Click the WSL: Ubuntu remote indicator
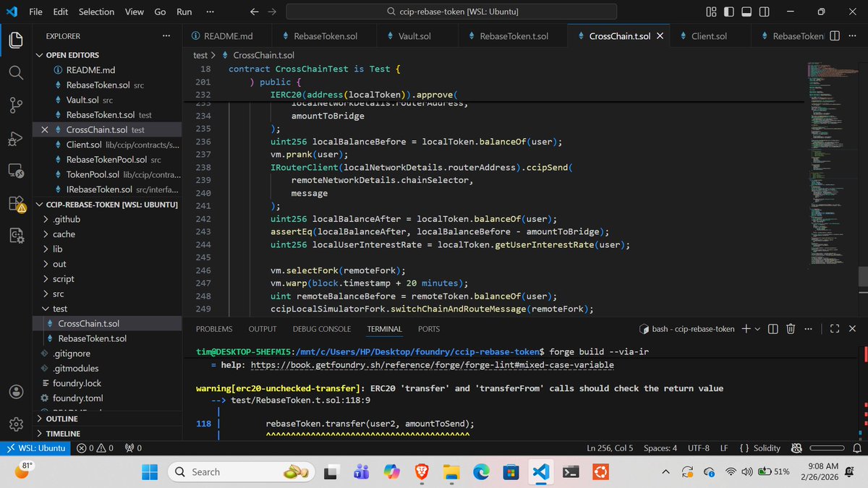 click(x=35, y=448)
